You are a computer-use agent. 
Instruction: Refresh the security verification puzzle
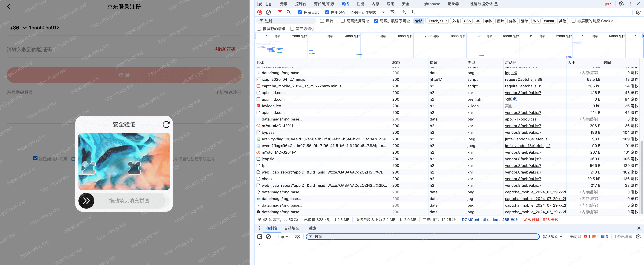[166, 124]
